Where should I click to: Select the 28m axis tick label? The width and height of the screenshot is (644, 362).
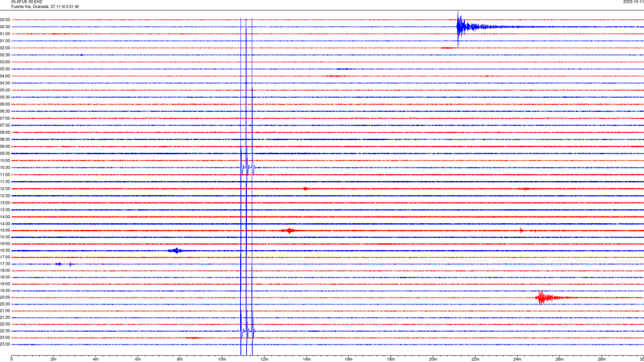point(602,359)
